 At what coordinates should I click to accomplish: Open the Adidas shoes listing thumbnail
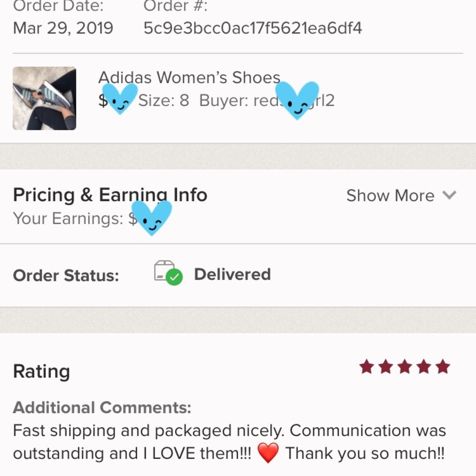(x=44, y=99)
